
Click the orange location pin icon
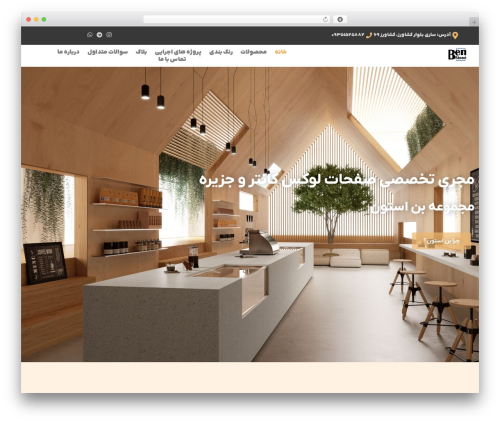455,35
